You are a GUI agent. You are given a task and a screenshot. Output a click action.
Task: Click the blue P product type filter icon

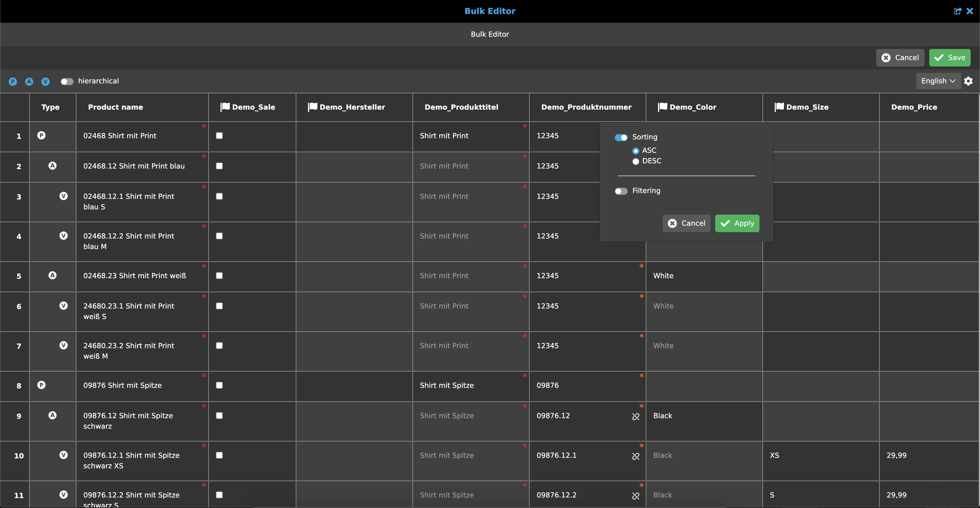click(x=13, y=81)
